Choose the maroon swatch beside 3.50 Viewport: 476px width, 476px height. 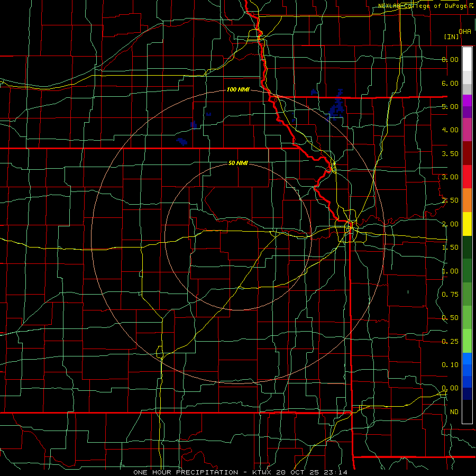tap(467, 153)
